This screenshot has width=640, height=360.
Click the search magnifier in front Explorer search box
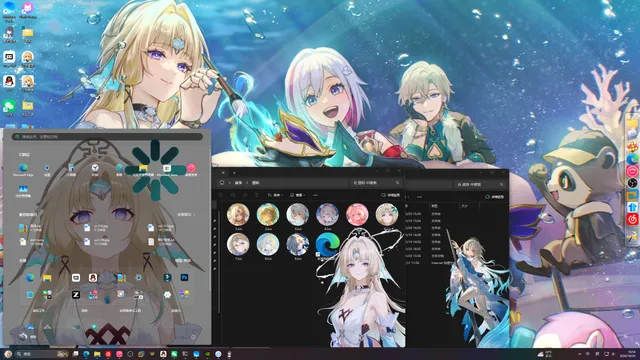[x=398, y=183]
